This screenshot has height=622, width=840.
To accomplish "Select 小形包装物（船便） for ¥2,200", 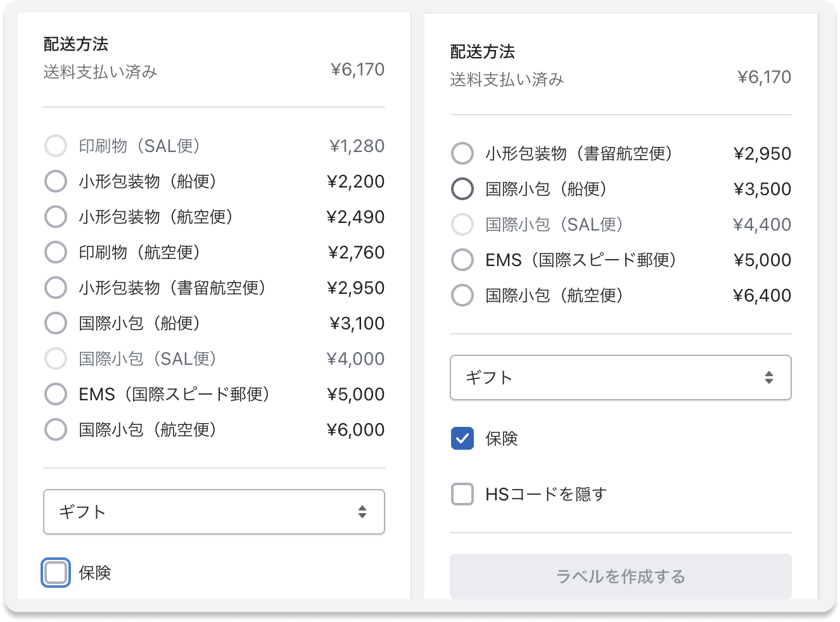I will coord(56,181).
